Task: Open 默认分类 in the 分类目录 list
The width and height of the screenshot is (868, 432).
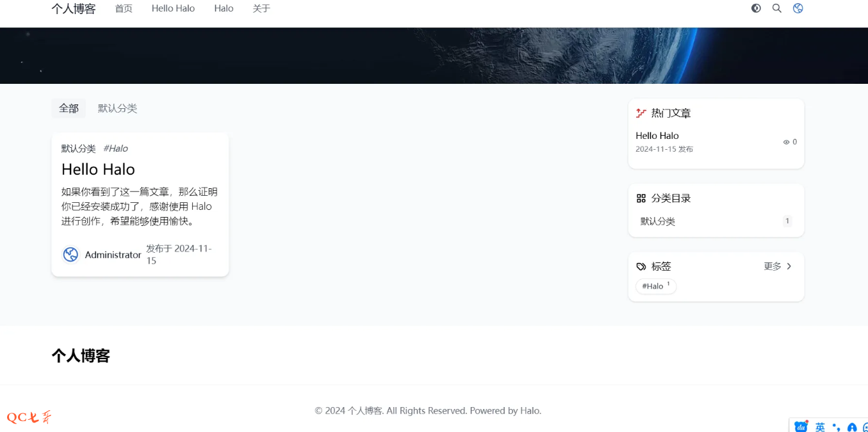Action: [658, 221]
